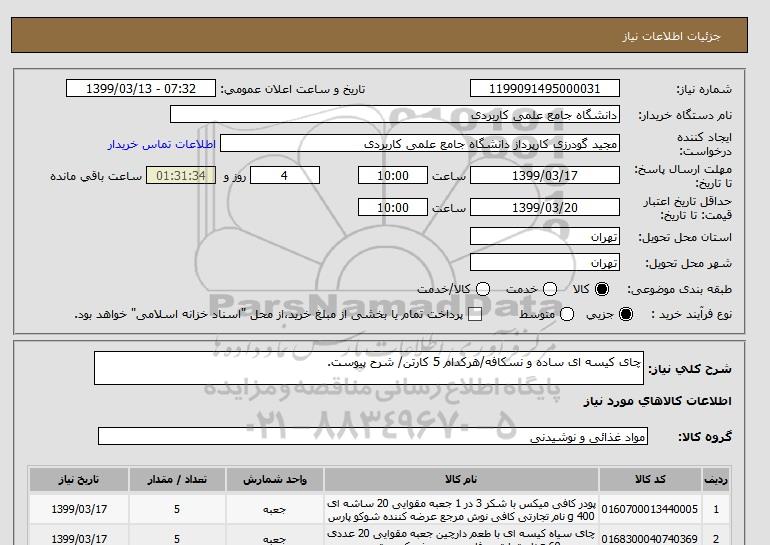Click the پودر کافی میکس product name cell
Screen dimensions: 770x545
coord(461,510)
